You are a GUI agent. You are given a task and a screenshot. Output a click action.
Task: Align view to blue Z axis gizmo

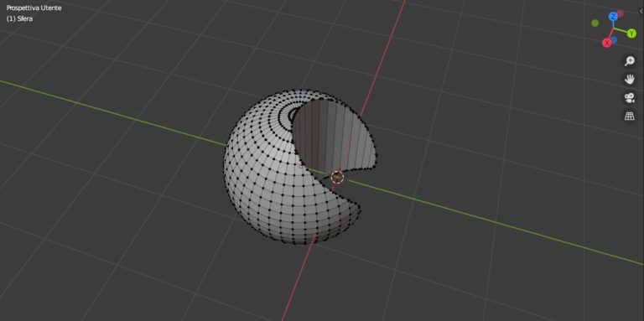coord(613,17)
